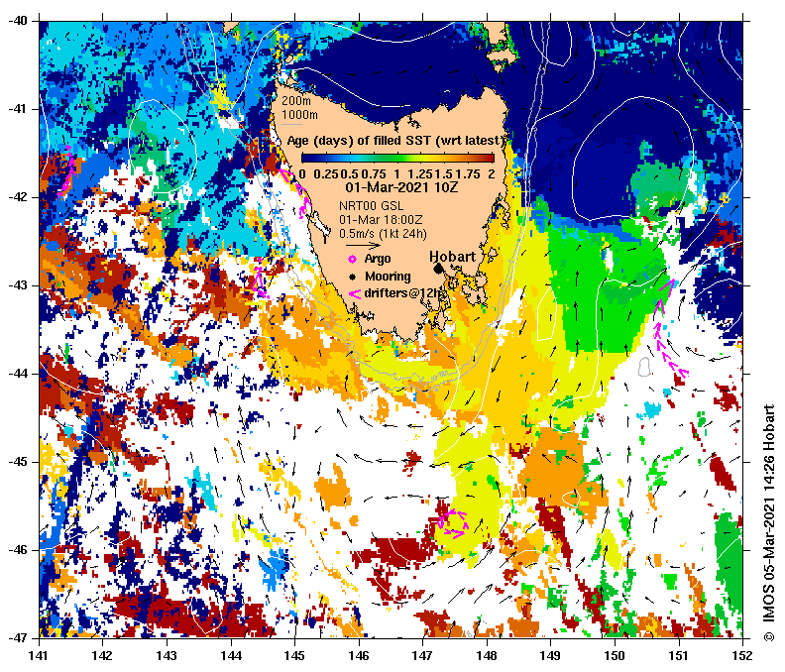This screenshot has height=672, width=785.
Task: Click the 0.5m/s velocity scale arrow
Action: [x=364, y=246]
